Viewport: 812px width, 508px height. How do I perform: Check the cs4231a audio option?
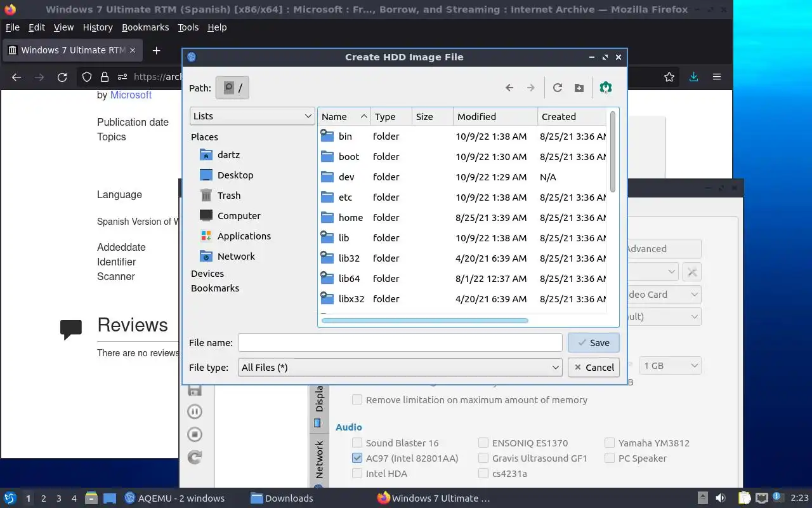(x=483, y=473)
